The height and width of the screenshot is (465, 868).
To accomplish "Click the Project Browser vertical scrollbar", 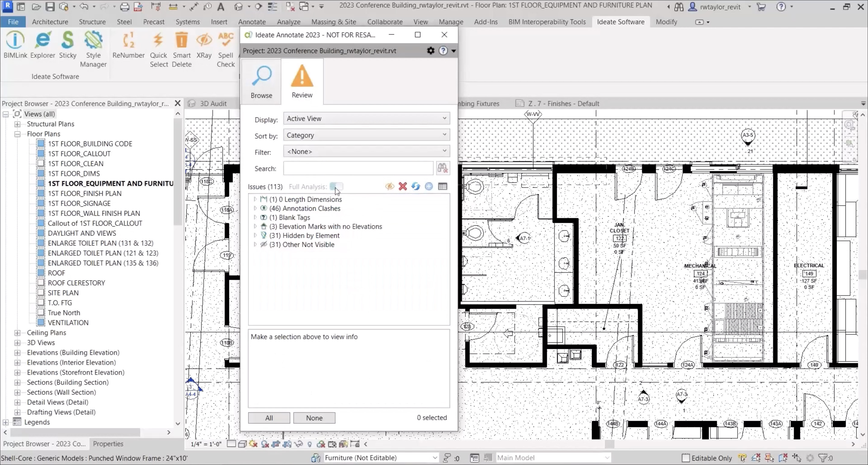I will coord(178,172).
